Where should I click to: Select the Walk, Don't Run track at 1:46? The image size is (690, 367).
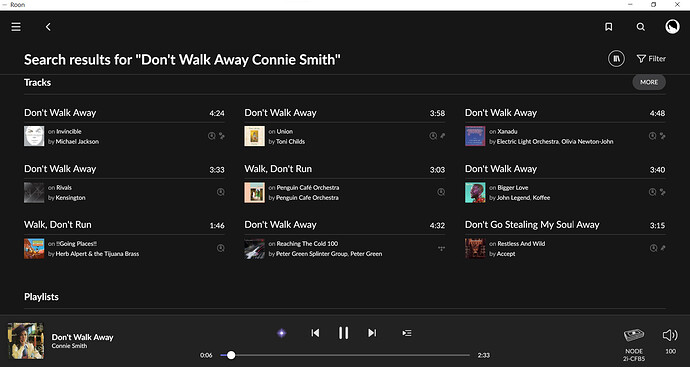pos(58,225)
